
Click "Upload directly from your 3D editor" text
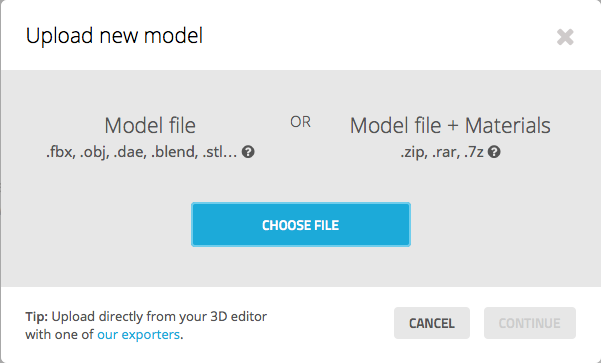pos(159,317)
